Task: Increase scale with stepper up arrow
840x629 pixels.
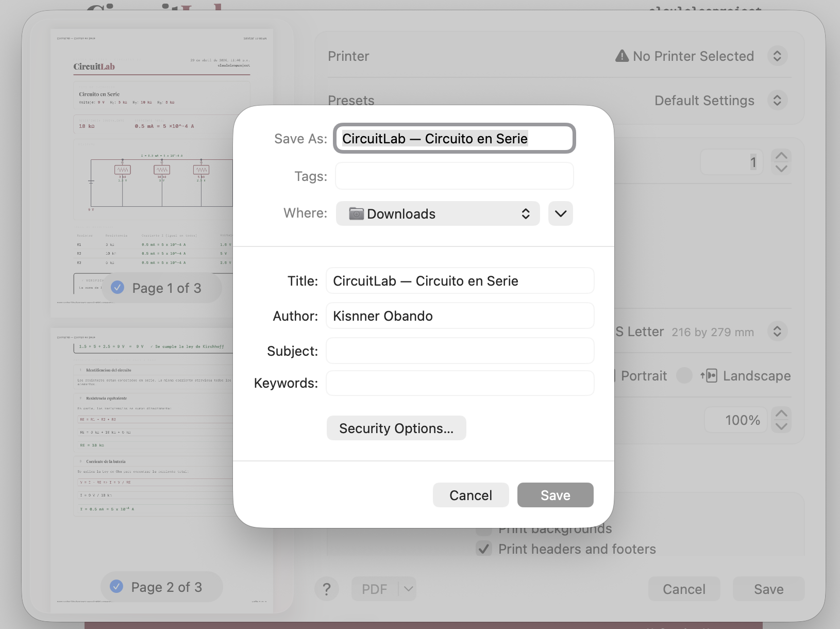Action: (781, 413)
